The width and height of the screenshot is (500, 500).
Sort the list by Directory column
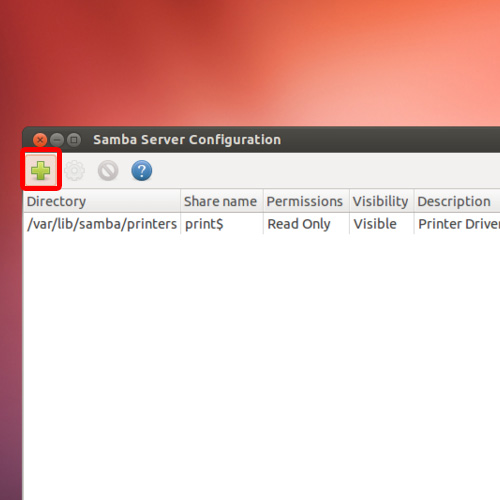[102, 201]
